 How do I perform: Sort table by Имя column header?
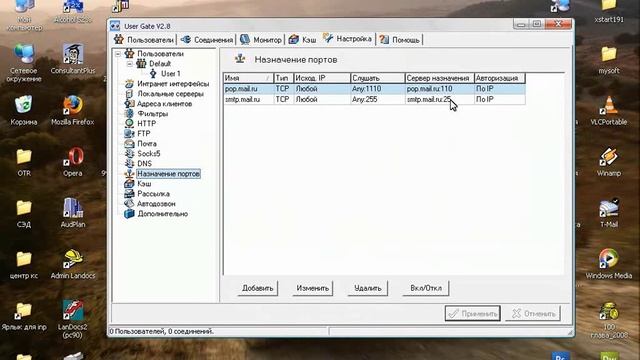pos(248,78)
